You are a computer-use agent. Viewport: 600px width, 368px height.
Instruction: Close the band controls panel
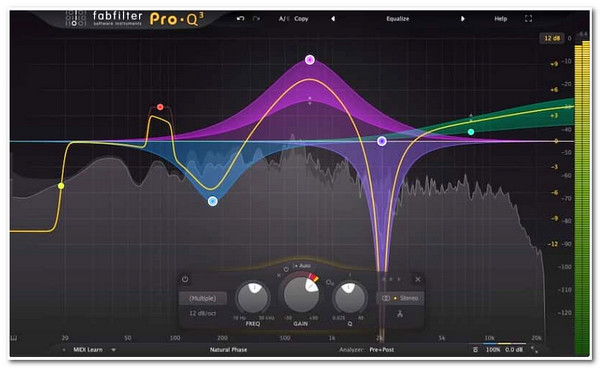tap(418, 279)
